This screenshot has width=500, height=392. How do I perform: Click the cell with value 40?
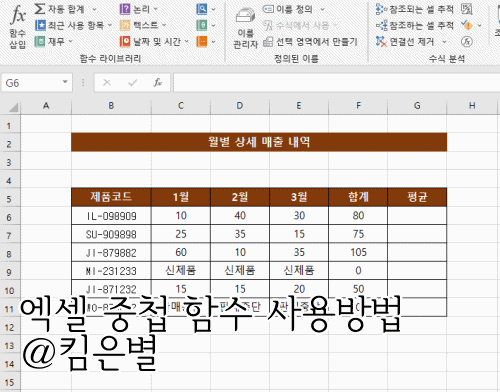coord(240,216)
